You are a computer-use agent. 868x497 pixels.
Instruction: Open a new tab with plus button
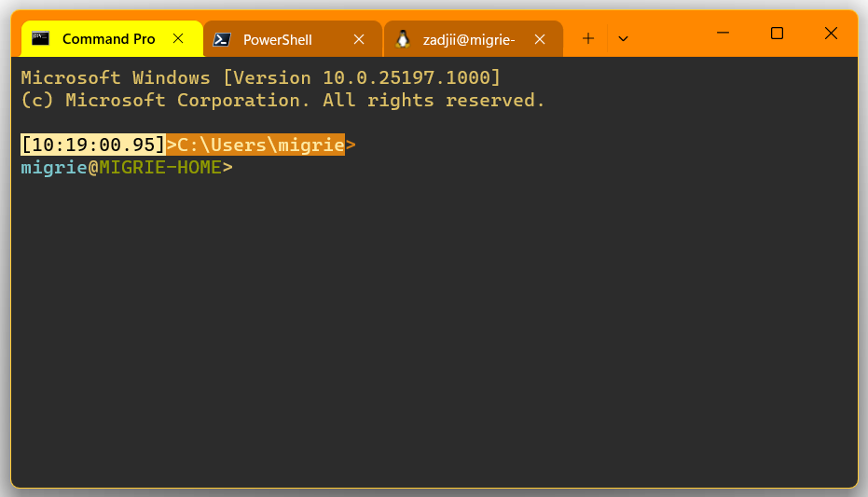pos(588,39)
